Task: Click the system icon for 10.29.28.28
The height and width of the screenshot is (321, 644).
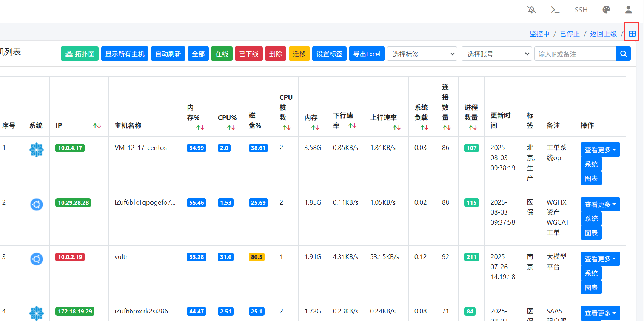Action: [x=37, y=204]
